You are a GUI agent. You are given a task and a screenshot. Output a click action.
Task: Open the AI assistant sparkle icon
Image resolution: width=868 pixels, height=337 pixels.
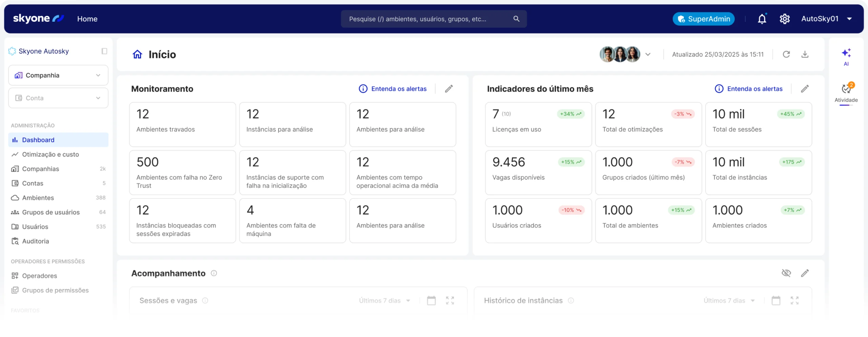click(x=846, y=53)
